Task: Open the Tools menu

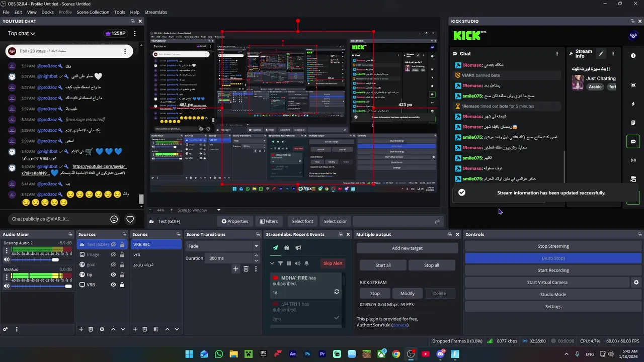Action: tap(119, 12)
